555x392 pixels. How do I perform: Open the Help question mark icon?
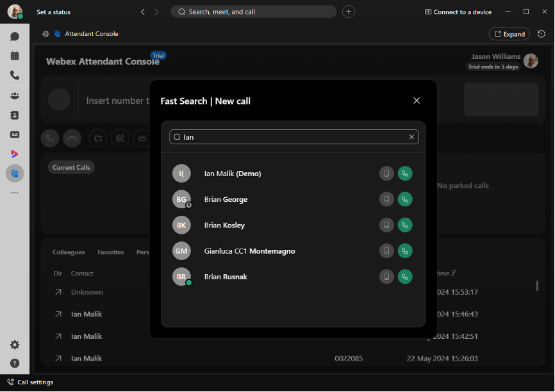tap(15, 363)
